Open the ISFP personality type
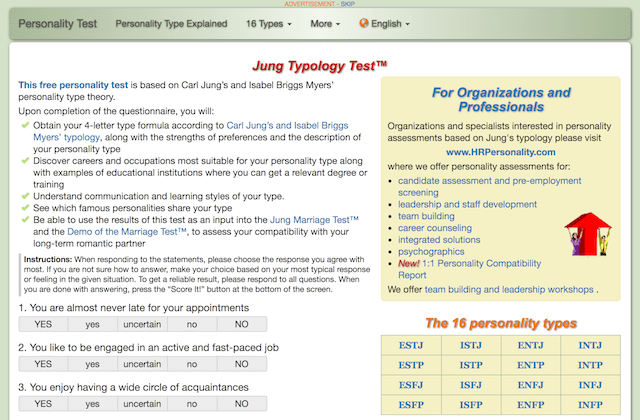 click(x=471, y=405)
